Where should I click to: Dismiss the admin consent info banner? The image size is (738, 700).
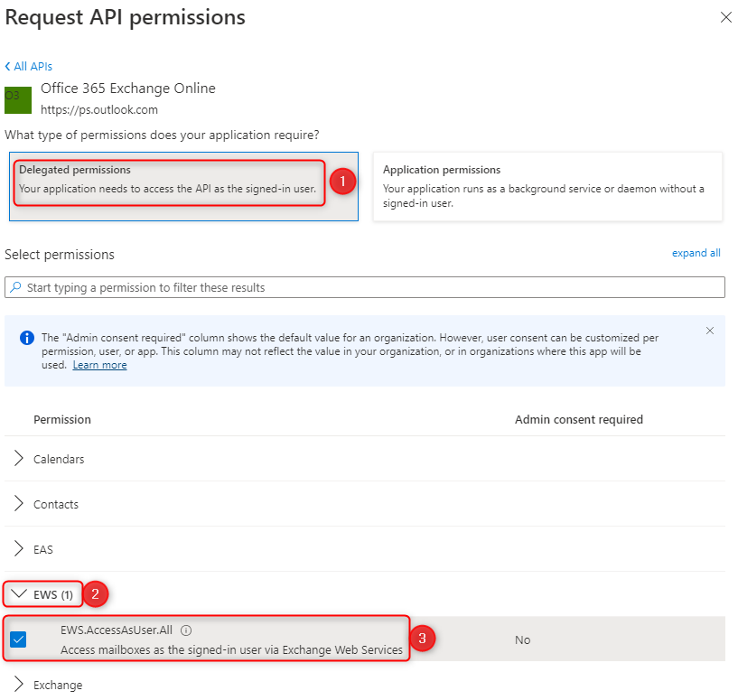710,331
